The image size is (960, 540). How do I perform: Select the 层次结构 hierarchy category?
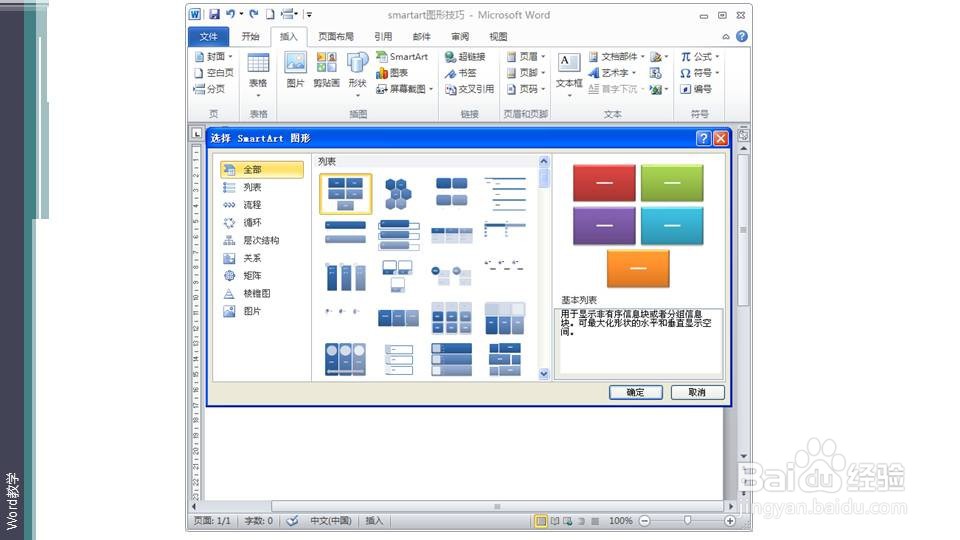click(261, 241)
